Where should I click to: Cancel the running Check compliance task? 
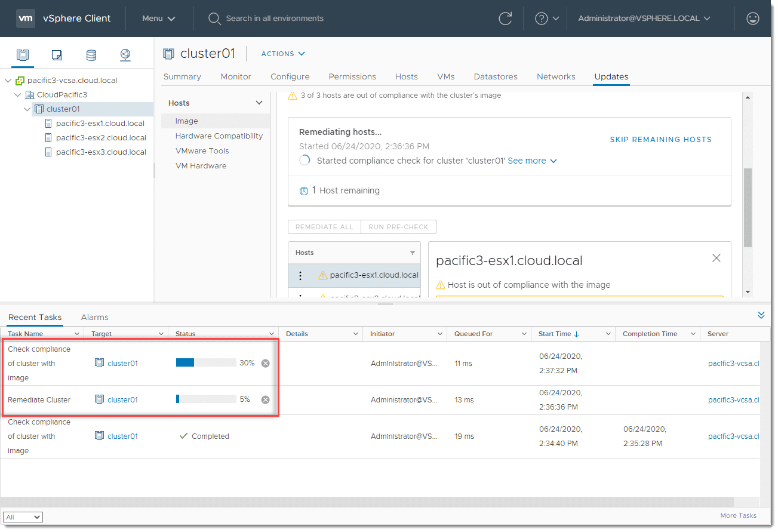[x=266, y=363]
